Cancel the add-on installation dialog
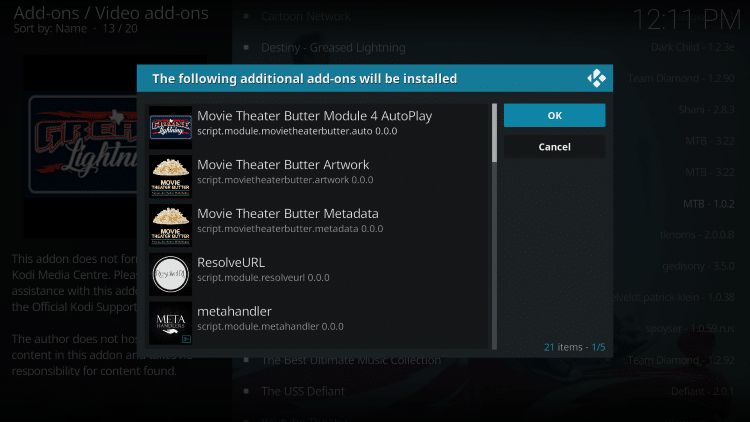Image resolution: width=750 pixels, height=422 pixels. pos(554,147)
